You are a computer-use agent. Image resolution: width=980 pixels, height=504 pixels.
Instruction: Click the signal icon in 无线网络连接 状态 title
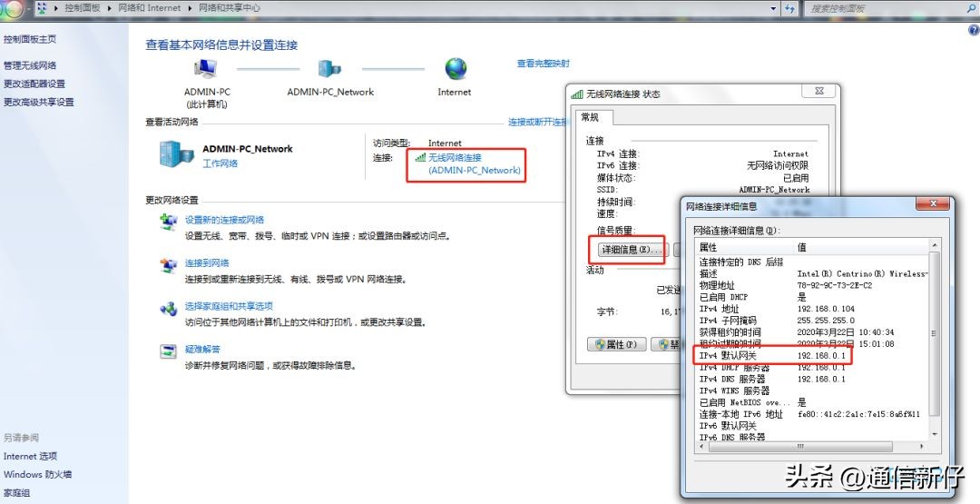tap(577, 94)
